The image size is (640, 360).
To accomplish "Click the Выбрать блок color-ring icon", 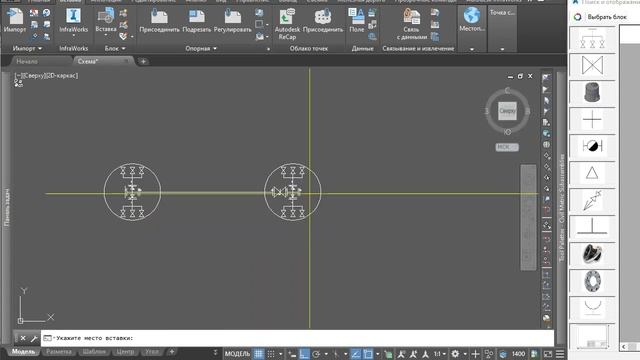I will [x=578, y=17].
